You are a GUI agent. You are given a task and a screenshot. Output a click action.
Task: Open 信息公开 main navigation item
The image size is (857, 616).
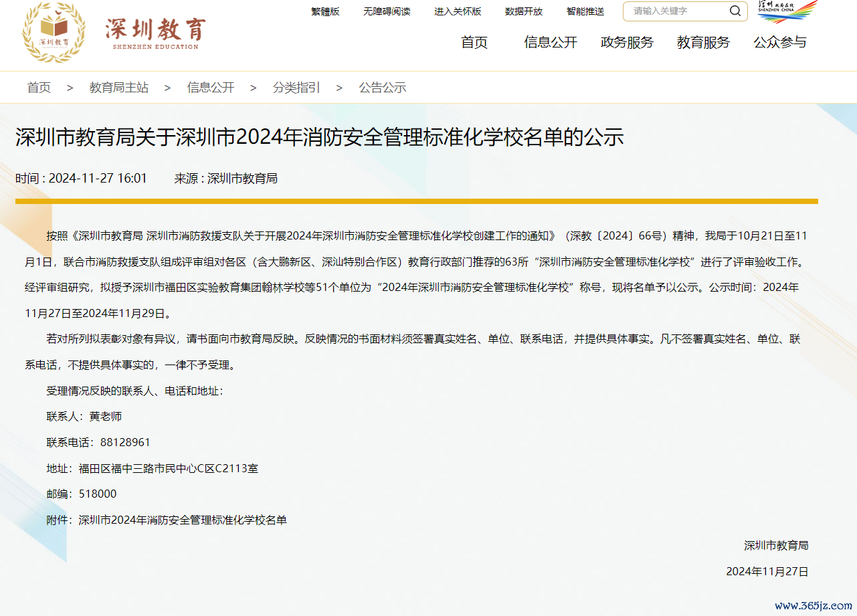[x=551, y=42]
